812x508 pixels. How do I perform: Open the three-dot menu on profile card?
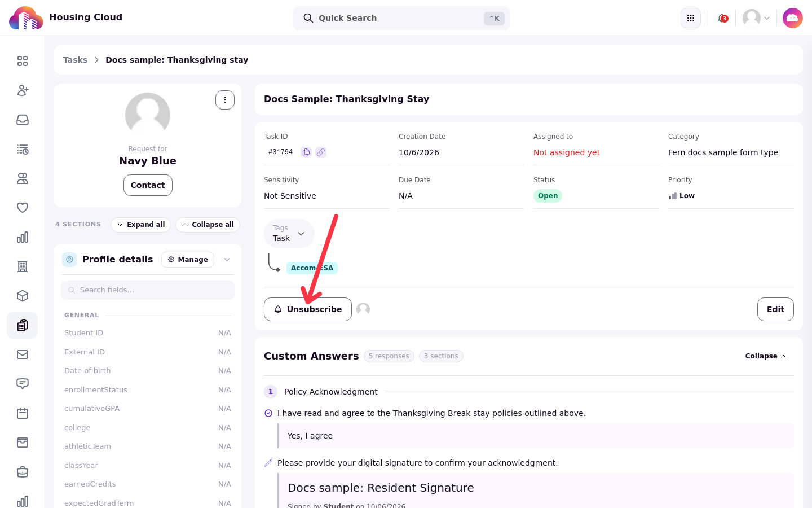pyautogui.click(x=225, y=100)
